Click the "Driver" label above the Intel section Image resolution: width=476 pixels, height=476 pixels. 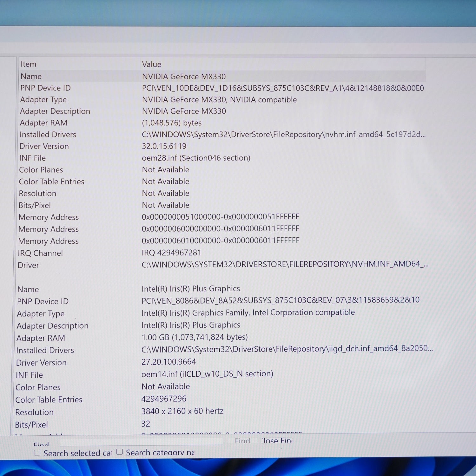tap(28, 265)
